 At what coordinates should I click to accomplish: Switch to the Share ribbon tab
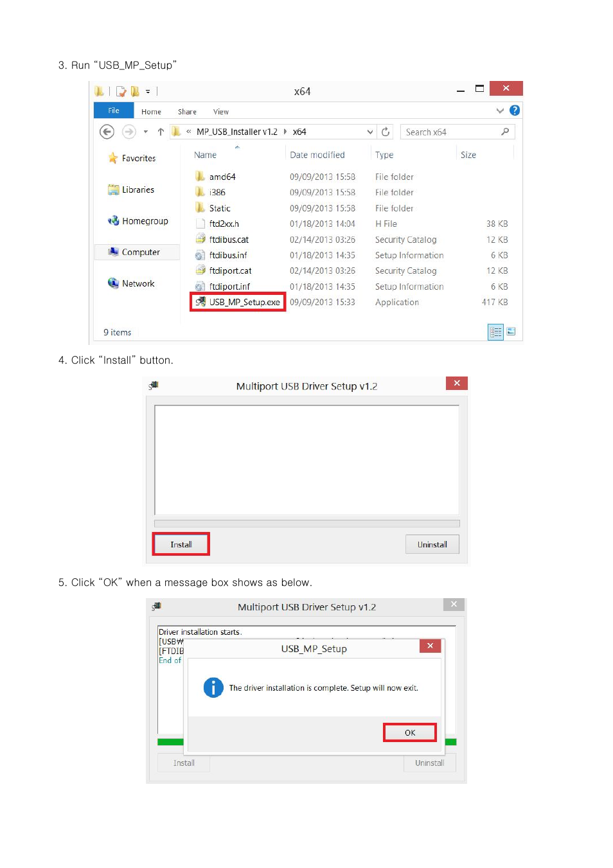pos(187,112)
